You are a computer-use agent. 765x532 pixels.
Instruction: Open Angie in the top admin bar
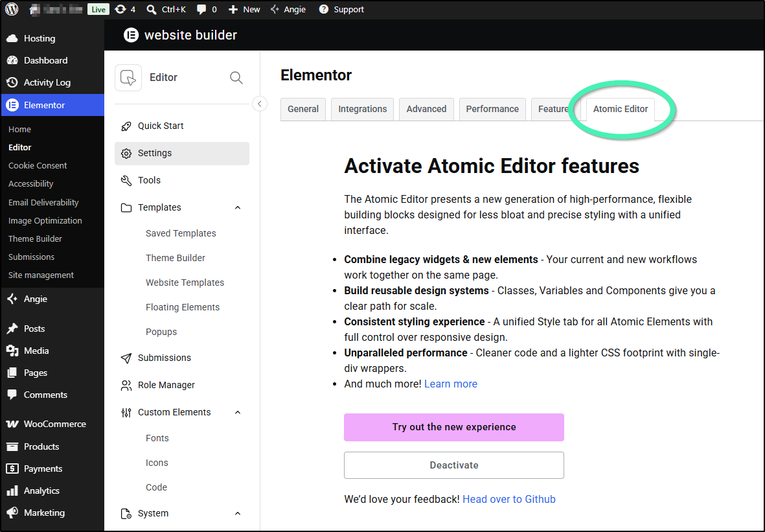pos(288,9)
